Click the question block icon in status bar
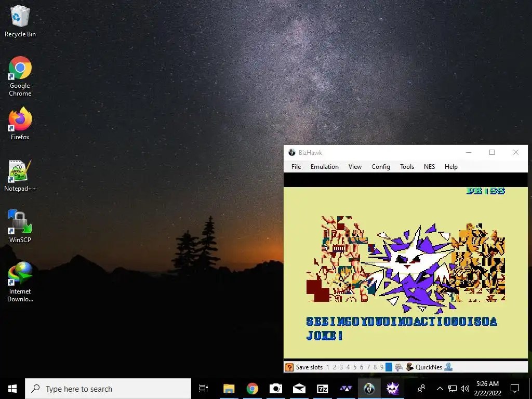 [289, 367]
